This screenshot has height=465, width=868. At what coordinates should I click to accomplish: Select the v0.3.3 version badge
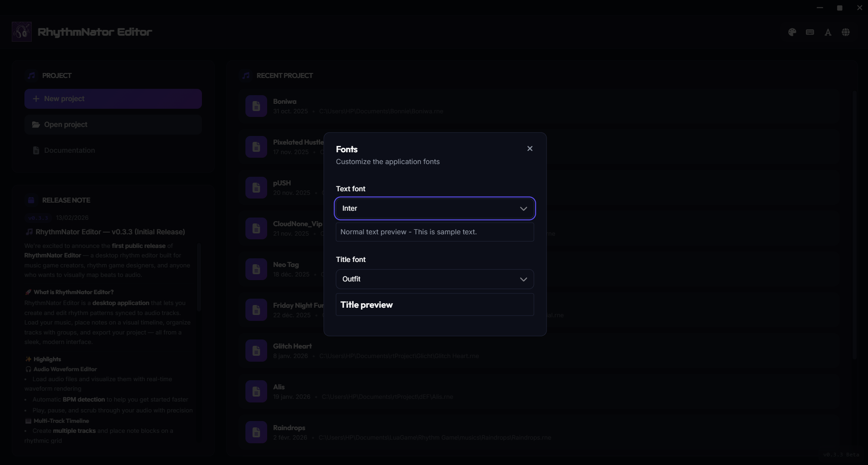[x=38, y=218]
